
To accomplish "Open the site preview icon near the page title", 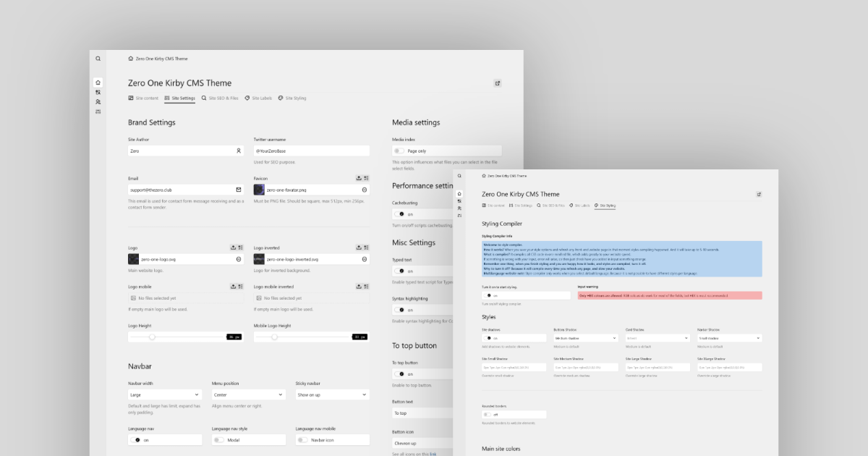I will [498, 83].
